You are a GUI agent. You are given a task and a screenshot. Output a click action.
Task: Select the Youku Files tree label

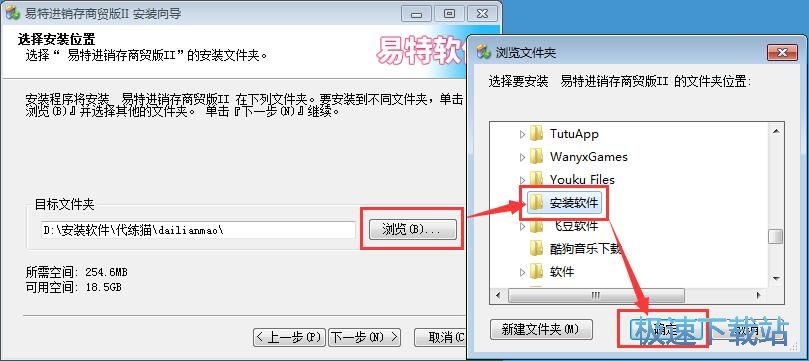coord(582,179)
